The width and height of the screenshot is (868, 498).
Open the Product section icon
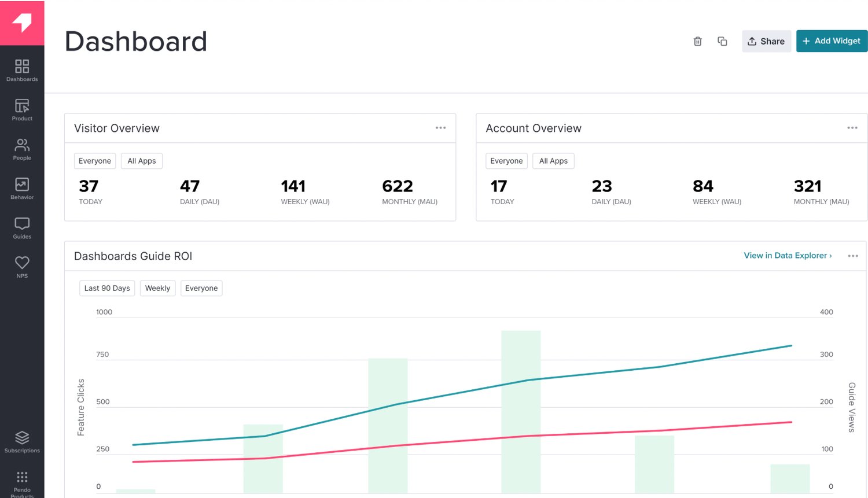[22, 106]
